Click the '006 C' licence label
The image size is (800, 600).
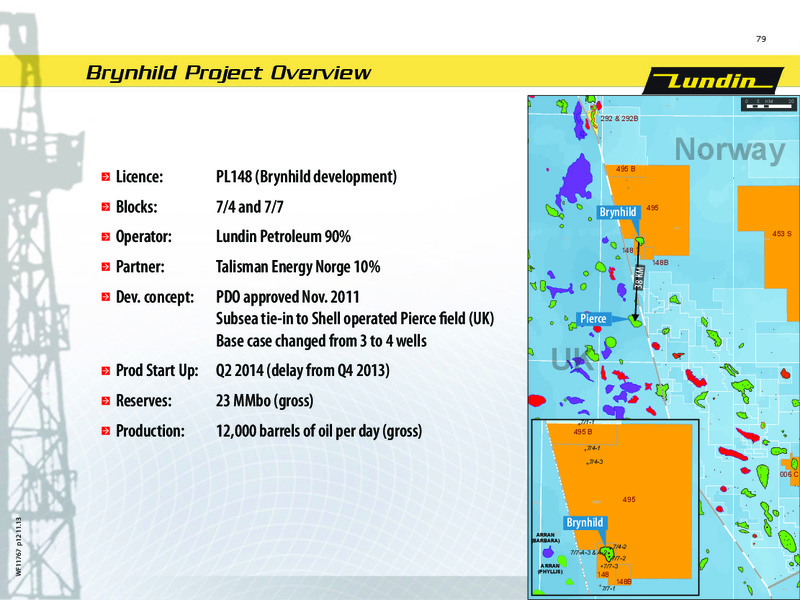point(789,474)
